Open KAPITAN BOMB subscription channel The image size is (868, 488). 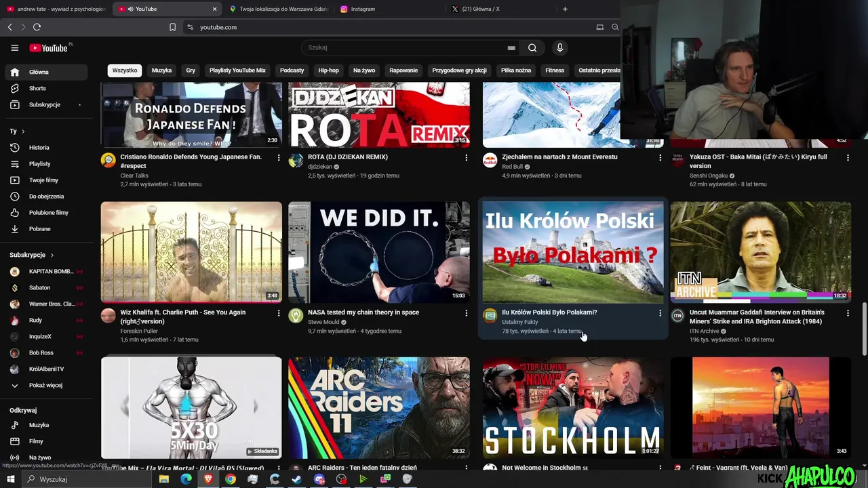click(46, 271)
